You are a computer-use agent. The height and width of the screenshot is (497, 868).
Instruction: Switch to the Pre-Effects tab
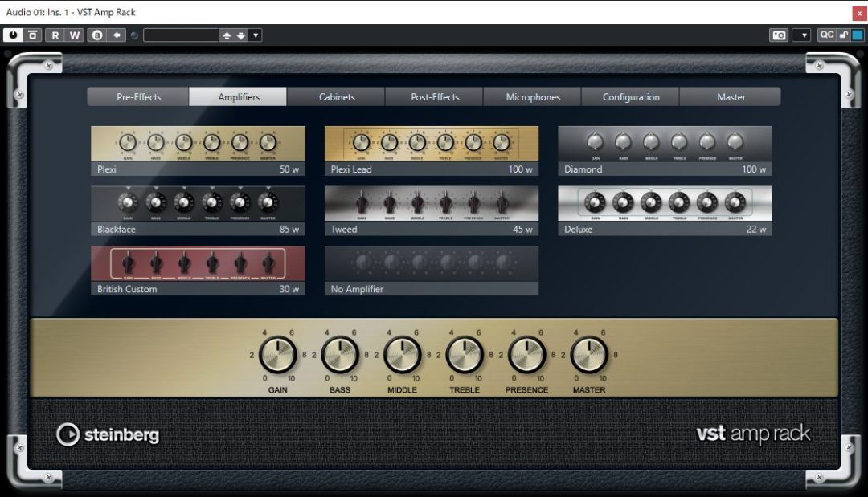(138, 96)
